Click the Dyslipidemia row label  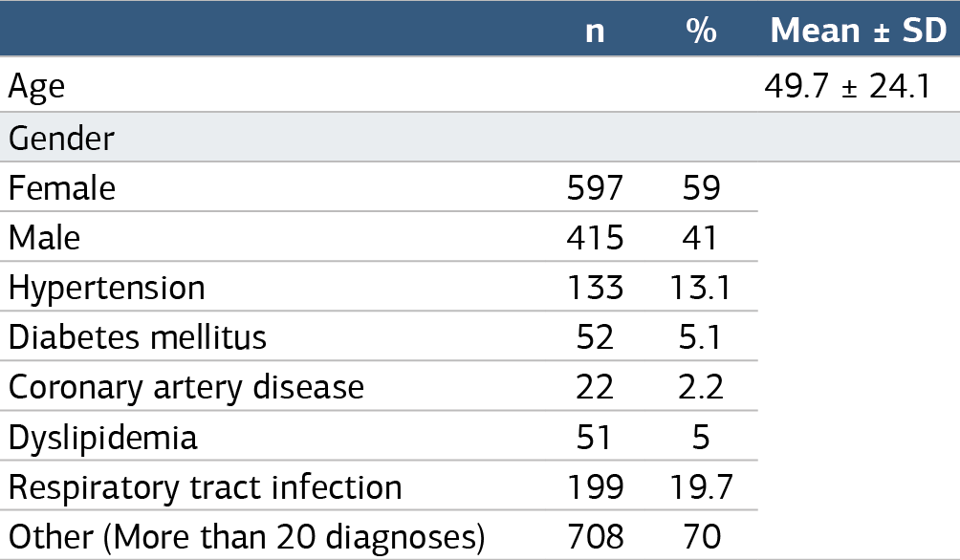pos(103,439)
